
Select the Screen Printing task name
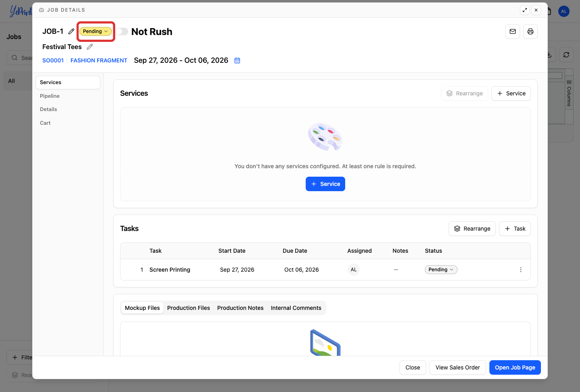tap(170, 270)
